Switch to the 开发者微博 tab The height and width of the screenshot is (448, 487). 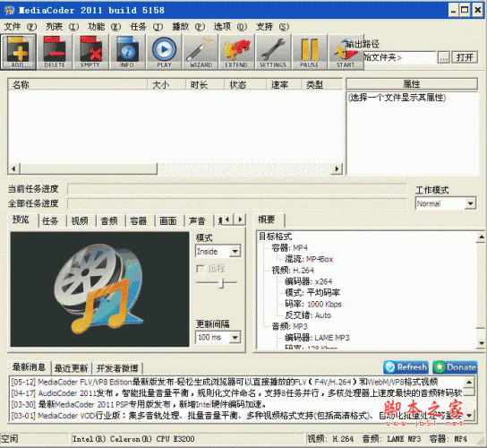point(117,368)
